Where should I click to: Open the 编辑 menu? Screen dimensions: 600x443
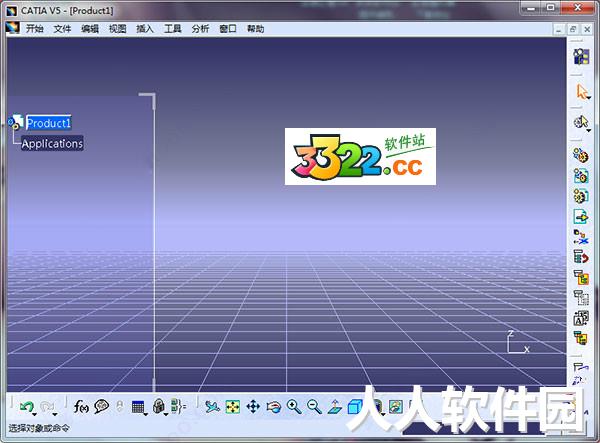pos(90,29)
